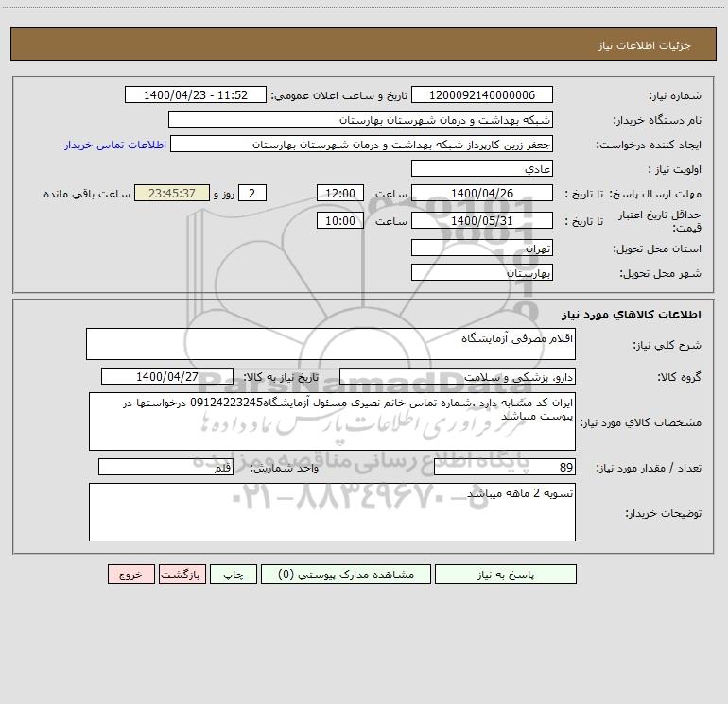Viewport: 728px width, 704px height.
Task: Click the اطلاعات کالاهای مورد نیاز section heading
Action: [631, 315]
